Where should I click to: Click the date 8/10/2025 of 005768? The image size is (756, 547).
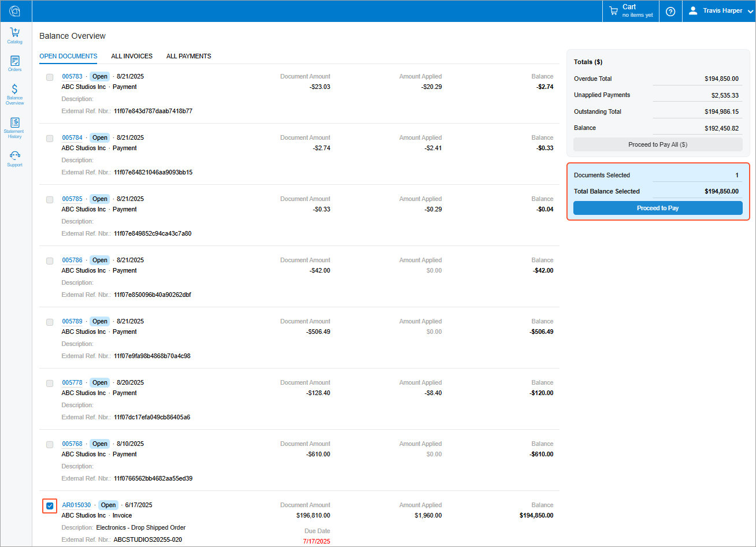click(130, 444)
